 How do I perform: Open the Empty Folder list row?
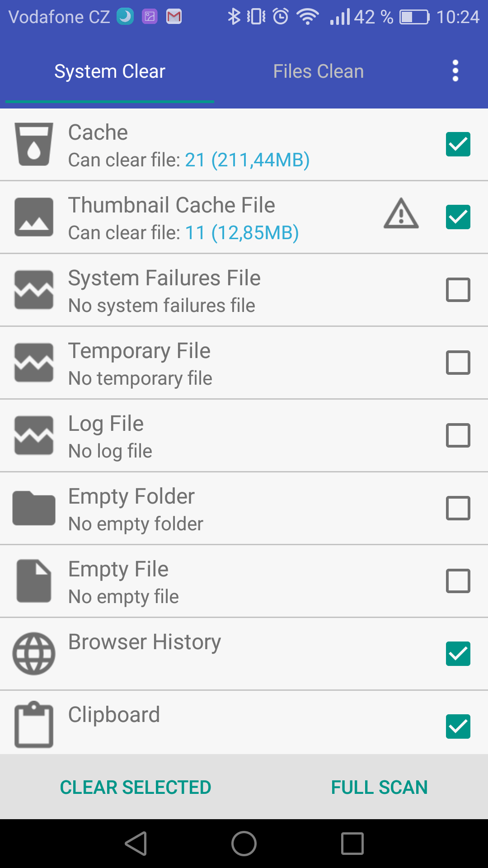coord(244,508)
